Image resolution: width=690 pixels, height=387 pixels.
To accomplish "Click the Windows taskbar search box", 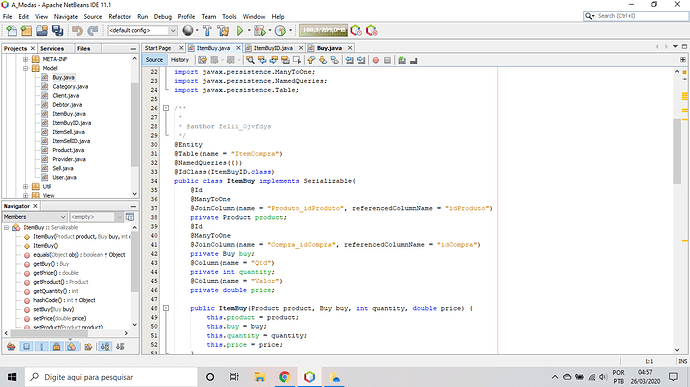I will (x=111, y=377).
